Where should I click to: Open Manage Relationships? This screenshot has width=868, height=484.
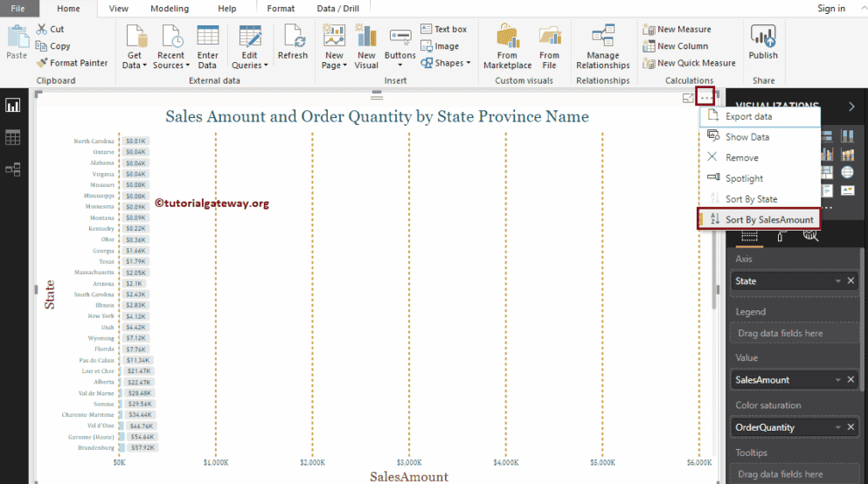[x=603, y=47]
